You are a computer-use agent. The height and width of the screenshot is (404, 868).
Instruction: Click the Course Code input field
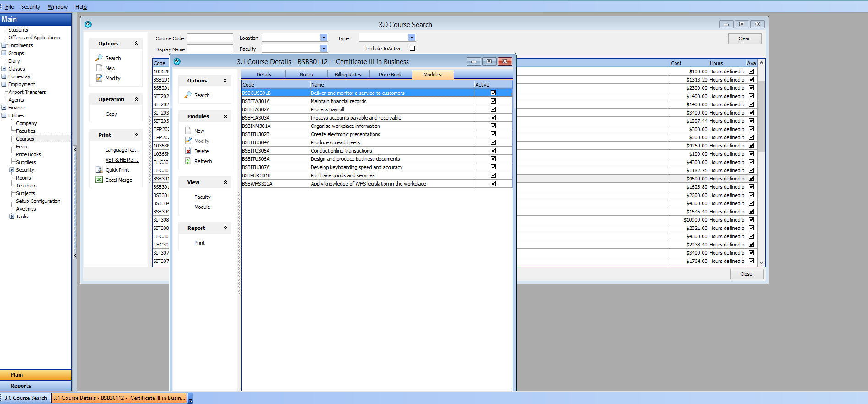point(210,38)
